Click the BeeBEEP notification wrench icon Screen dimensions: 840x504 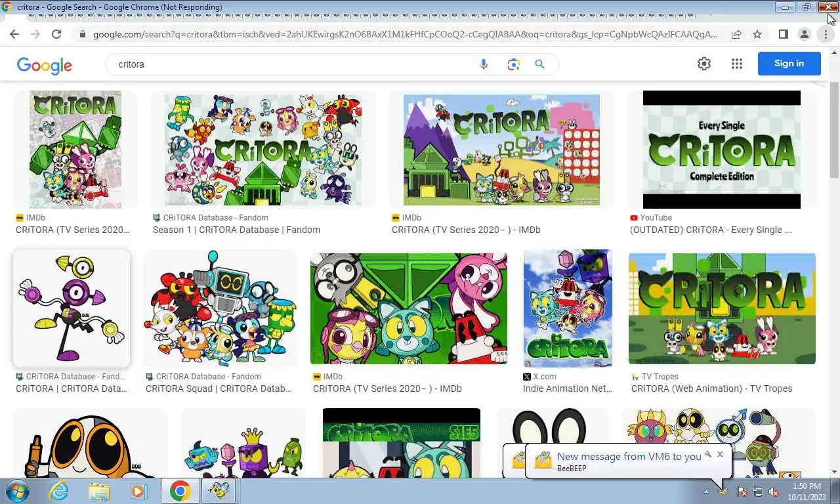708,454
